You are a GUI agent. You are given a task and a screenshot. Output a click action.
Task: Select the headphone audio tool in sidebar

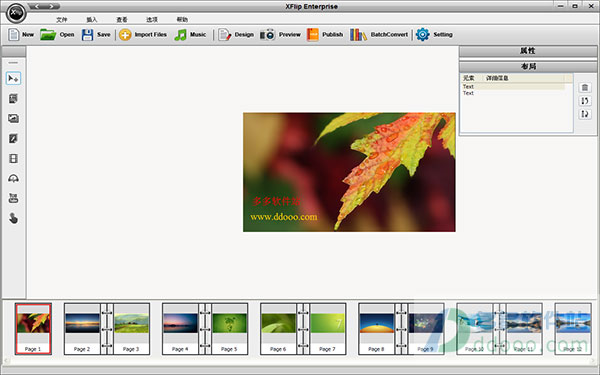(x=13, y=178)
